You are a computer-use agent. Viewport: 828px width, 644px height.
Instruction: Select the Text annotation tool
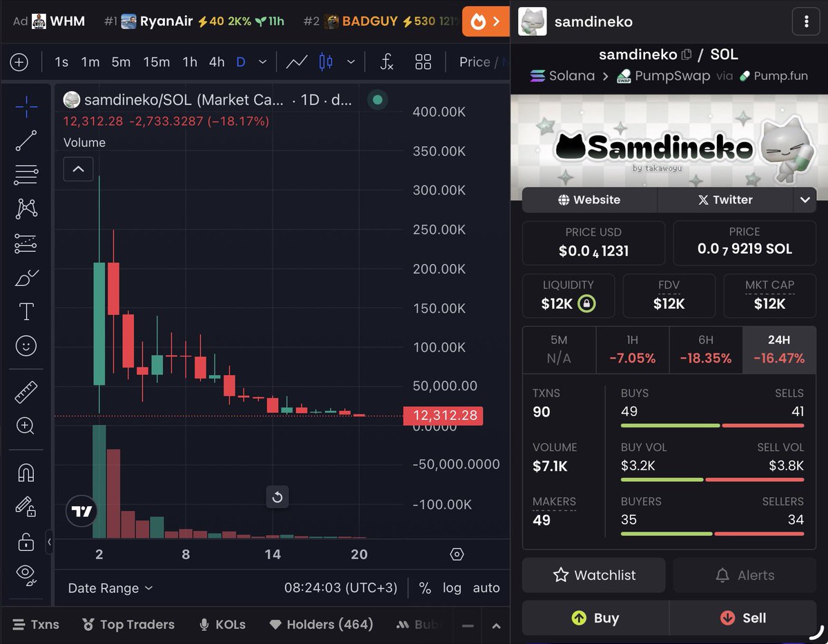click(x=26, y=312)
